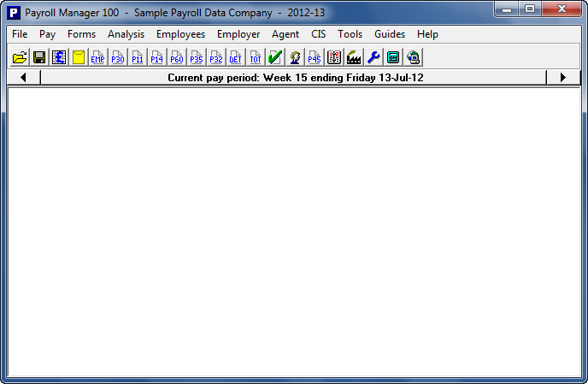Click the floppy disk save icon

(x=39, y=57)
